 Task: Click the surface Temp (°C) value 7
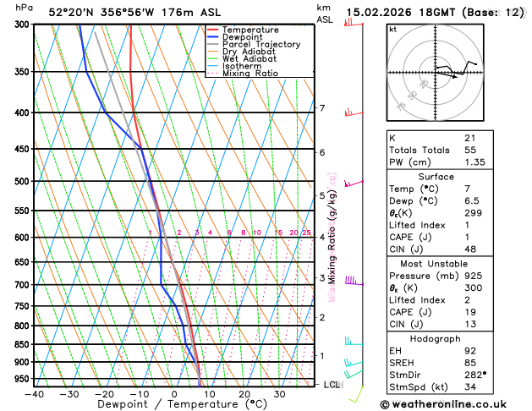click(468, 189)
